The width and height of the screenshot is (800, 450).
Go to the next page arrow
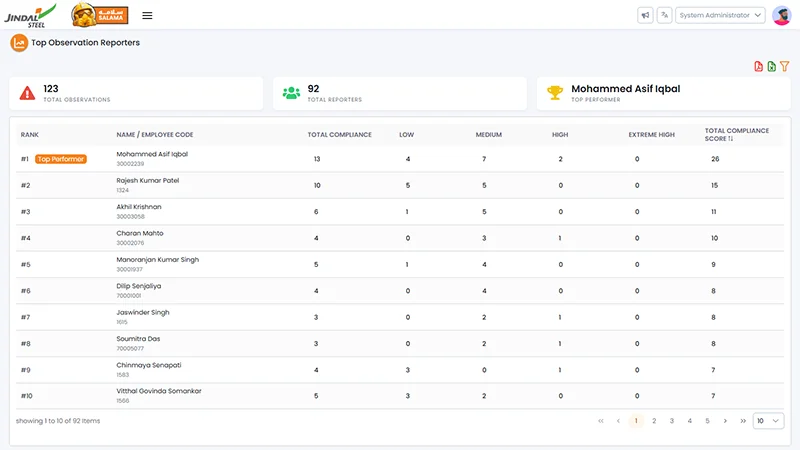point(725,421)
